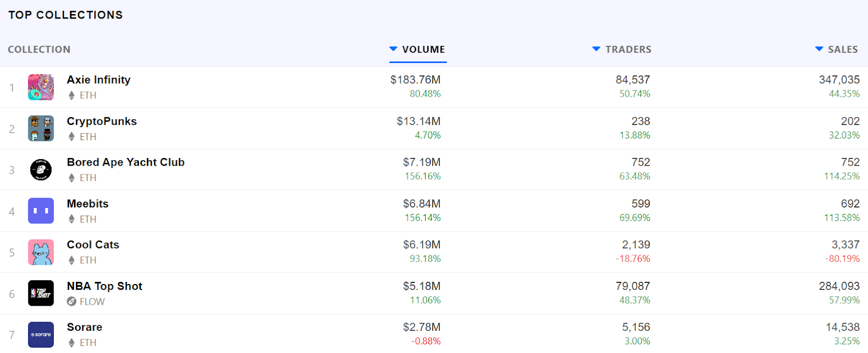
Task: Click the ETH symbol under CryptoPunks
Action: (71, 137)
